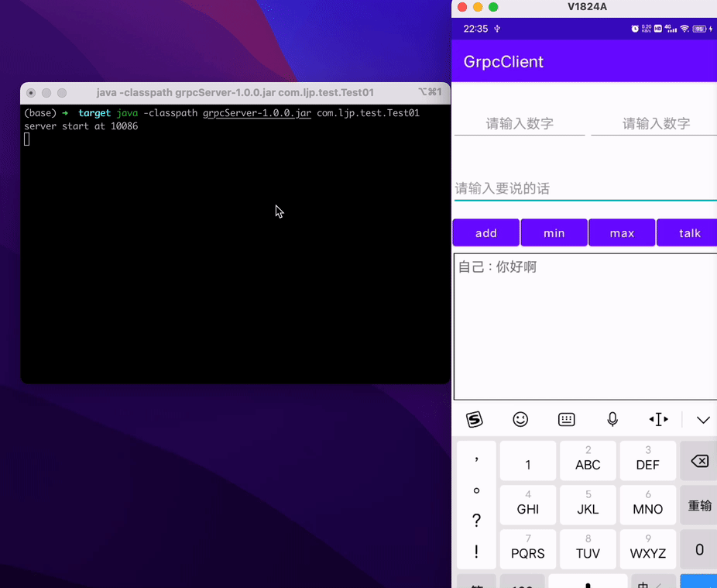This screenshot has width=717, height=588.
Task: Tap the min button
Action: [x=554, y=233]
